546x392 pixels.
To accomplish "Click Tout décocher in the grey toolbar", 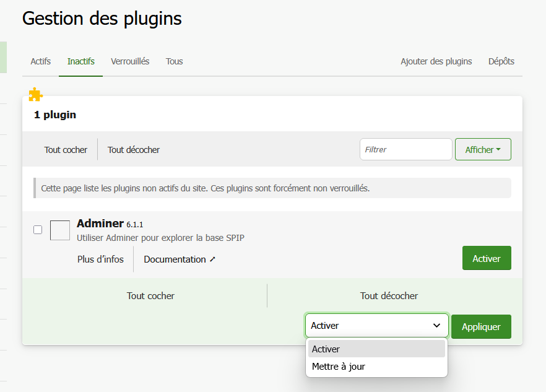I will click(x=134, y=150).
